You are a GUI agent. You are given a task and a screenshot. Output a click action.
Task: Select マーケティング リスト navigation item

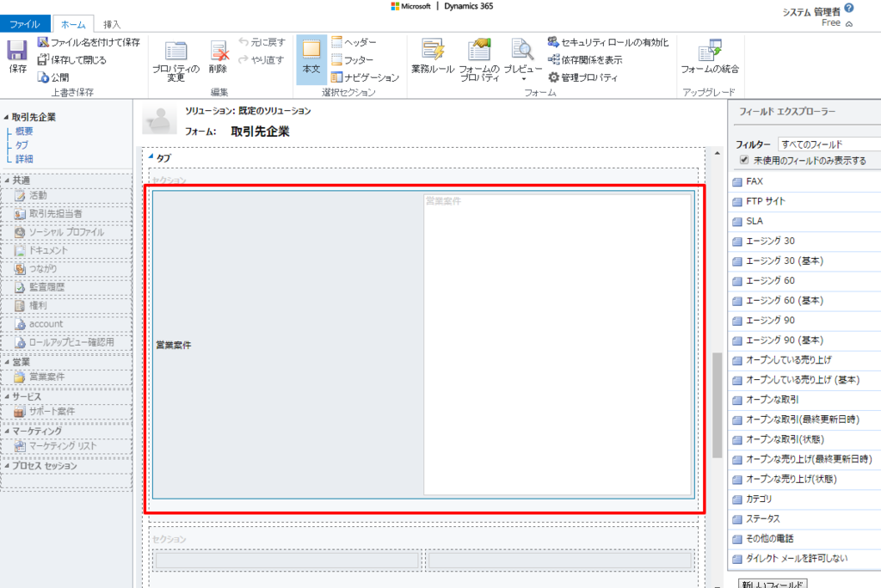click(66, 446)
